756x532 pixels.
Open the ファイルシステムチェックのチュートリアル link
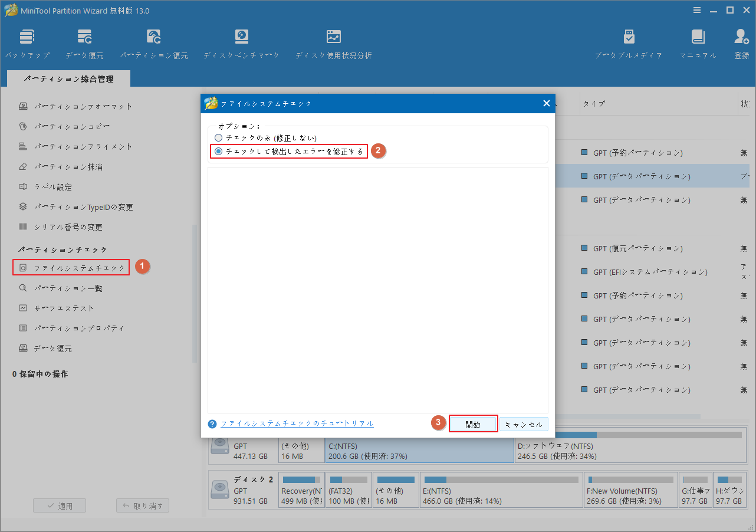click(297, 424)
